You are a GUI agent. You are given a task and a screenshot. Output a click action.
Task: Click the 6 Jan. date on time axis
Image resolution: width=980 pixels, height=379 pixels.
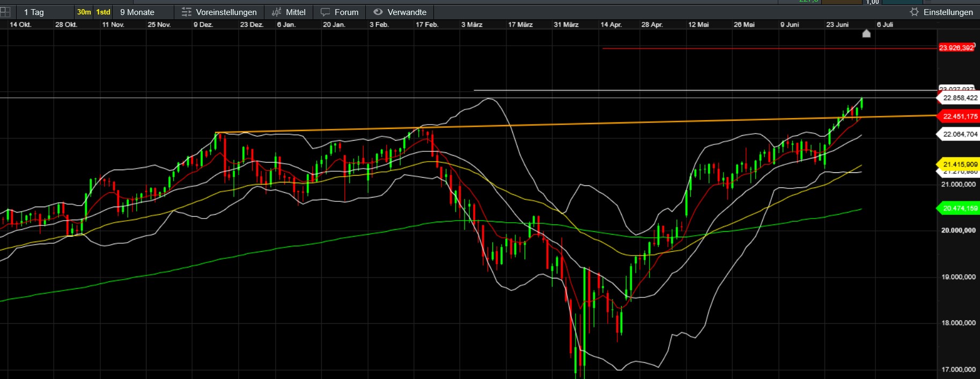286,25
